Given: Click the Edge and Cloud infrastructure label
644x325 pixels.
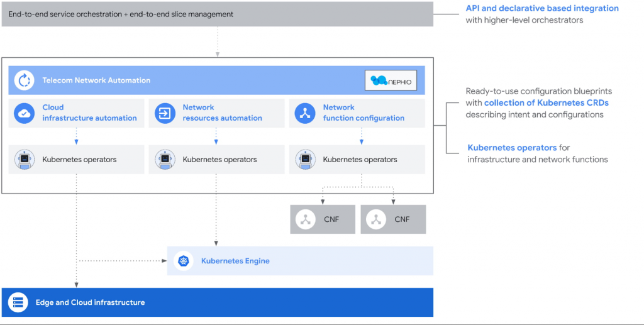Looking at the screenshot, I should click(x=91, y=303).
